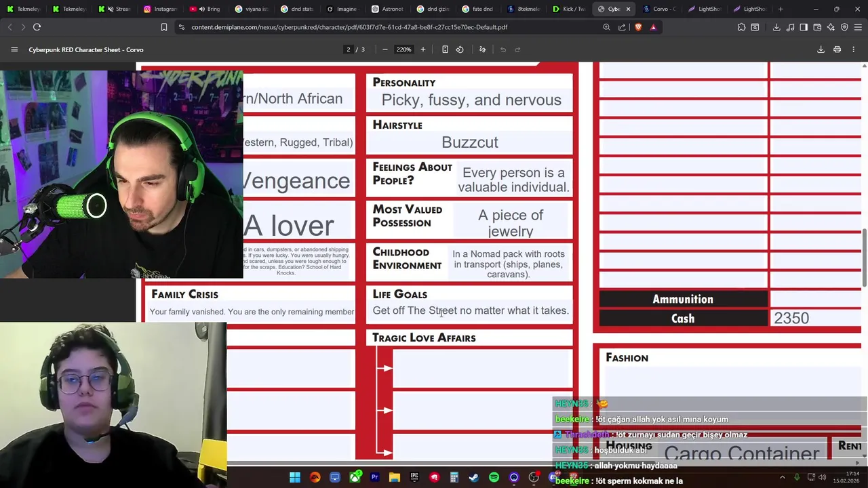Click the undo icon in PDF toolbar
Image resolution: width=868 pixels, height=488 pixels.
tap(503, 49)
